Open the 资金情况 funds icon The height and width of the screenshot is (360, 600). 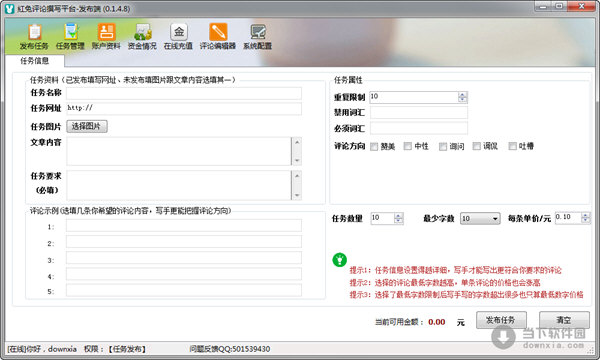[x=142, y=37]
